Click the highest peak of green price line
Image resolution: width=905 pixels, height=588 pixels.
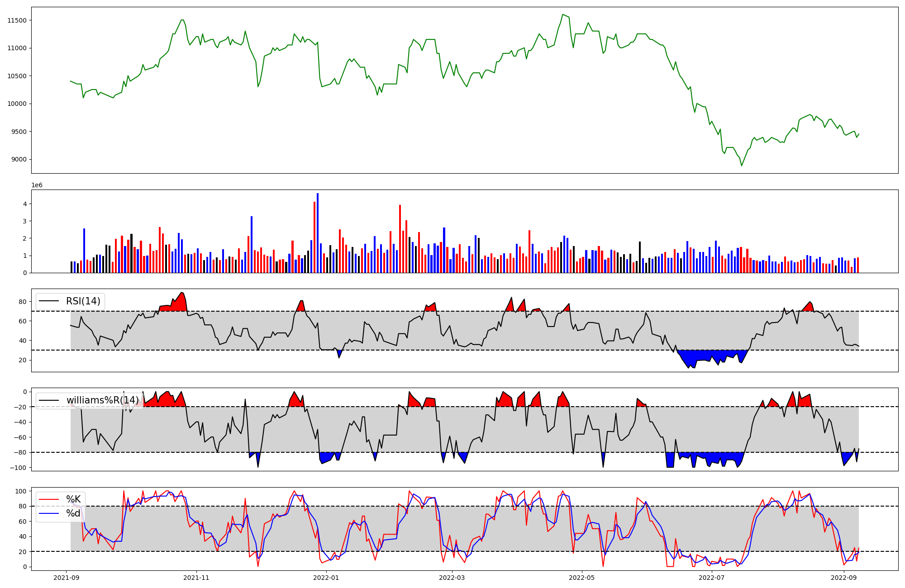tap(562, 15)
